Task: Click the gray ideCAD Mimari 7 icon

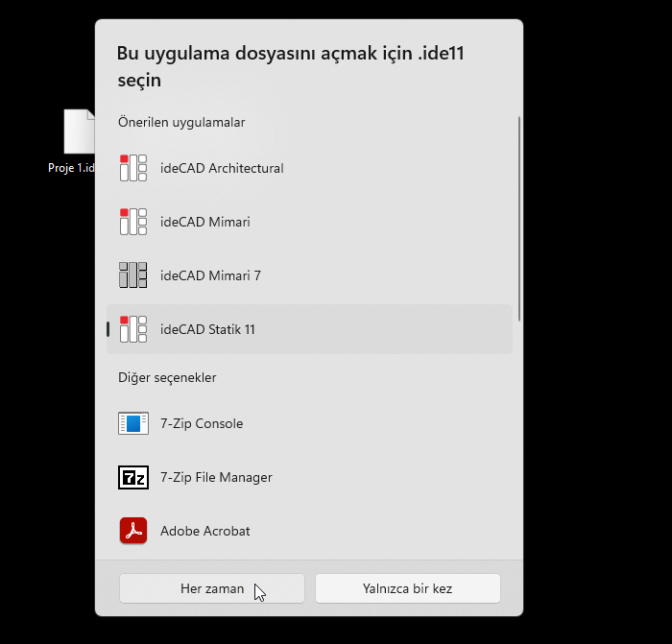Action: [x=132, y=275]
